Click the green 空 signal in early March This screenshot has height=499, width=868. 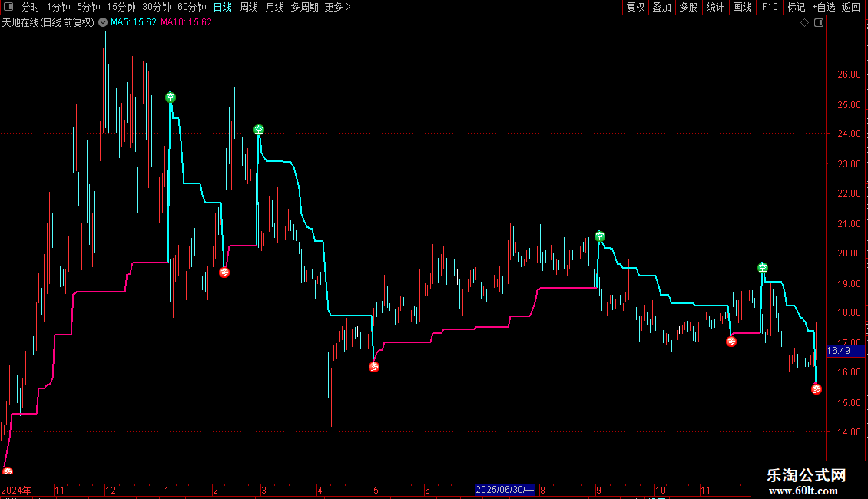pyautogui.click(x=259, y=130)
